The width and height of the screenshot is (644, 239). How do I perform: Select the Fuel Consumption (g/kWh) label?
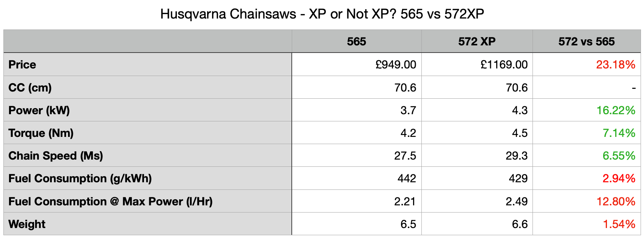(x=80, y=178)
